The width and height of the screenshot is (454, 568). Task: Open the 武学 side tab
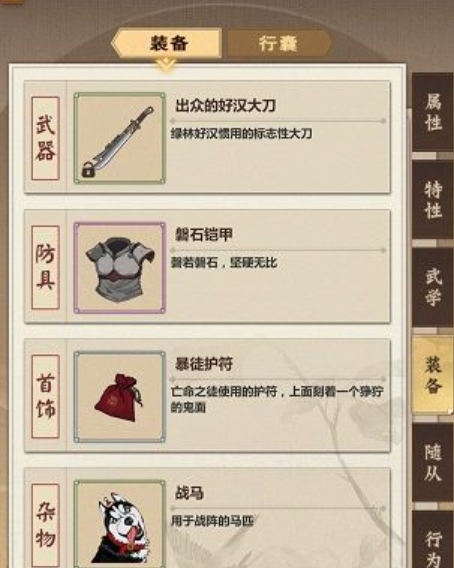coord(433,287)
